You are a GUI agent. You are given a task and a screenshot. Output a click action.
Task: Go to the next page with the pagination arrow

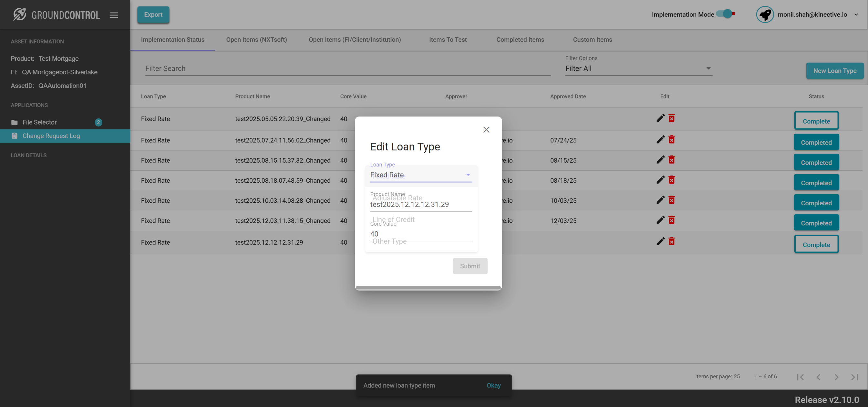click(836, 377)
